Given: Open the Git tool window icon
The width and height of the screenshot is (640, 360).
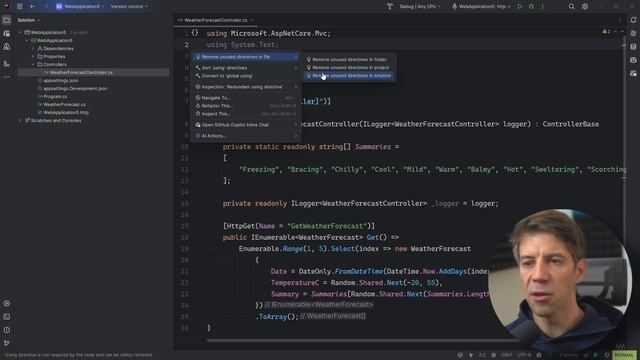Looking at the screenshot, I should pos(7,343).
